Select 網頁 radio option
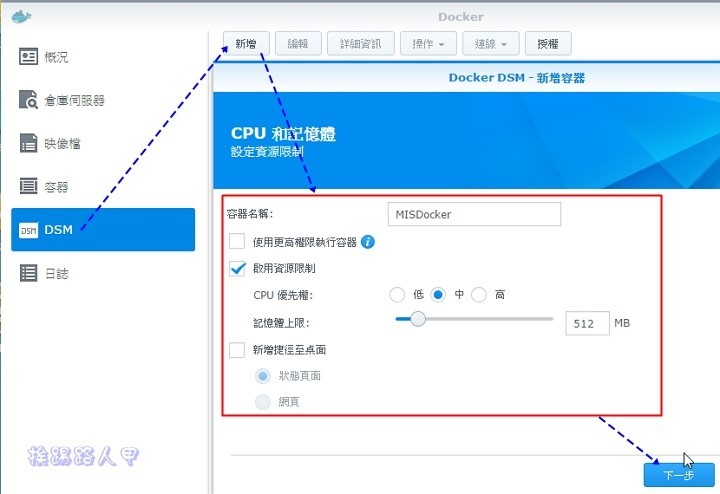Screen dimensions: 720x494 pos(263,402)
